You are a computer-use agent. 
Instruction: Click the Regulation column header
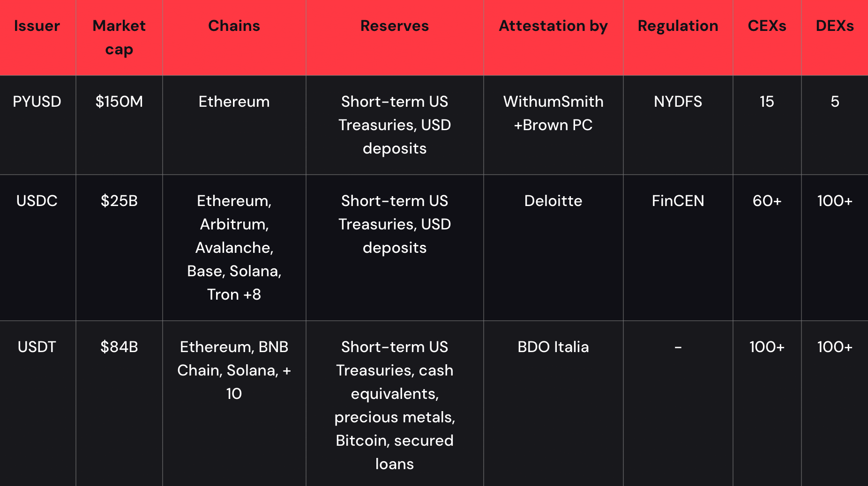coord(678,26)
